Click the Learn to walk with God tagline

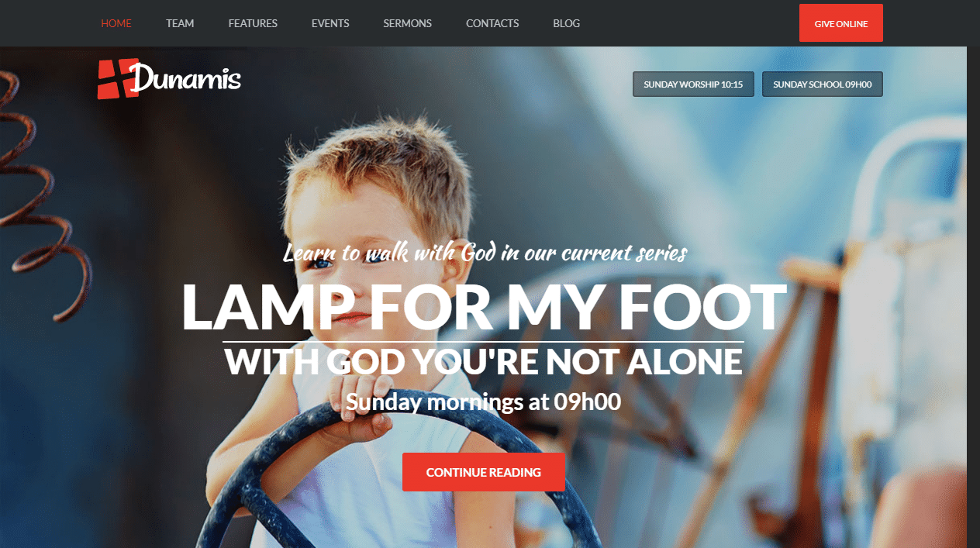pyautogui.click(x=485, y=253)
